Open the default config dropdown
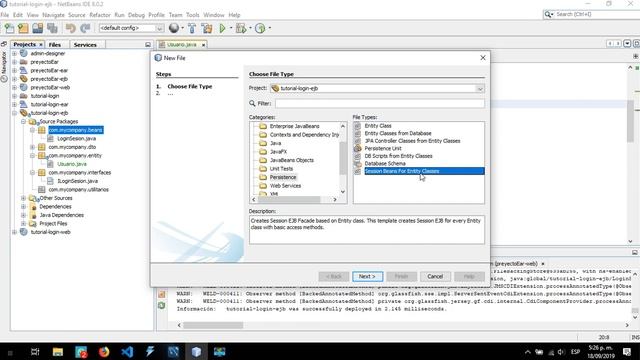Image resolution: width=640 pixels, height=360 pixels. pyautogui.click(x=160, y=28)
